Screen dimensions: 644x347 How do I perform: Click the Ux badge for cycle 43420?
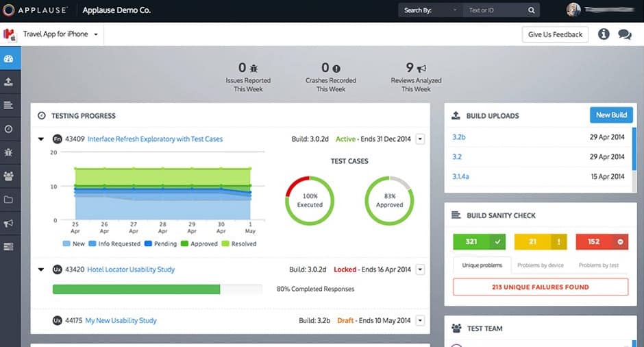click(x=58, y=270)
